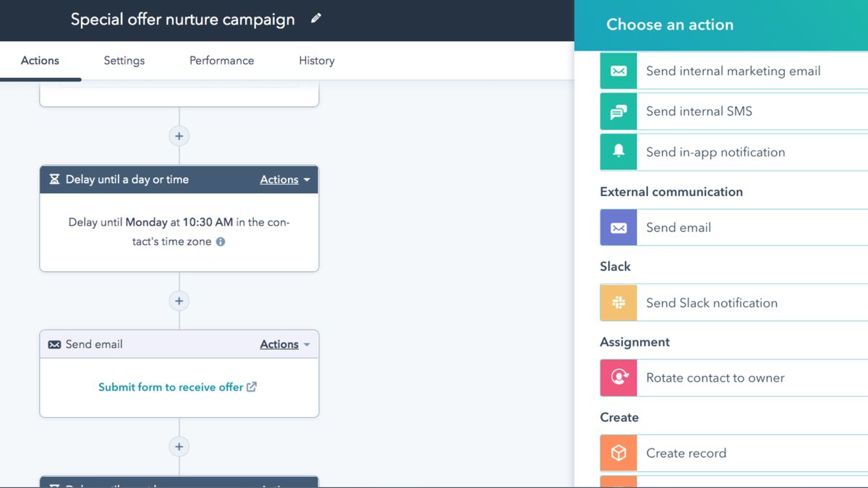Click the Send internal marketing email icon
868x488 pixels.
pyautogui.click(x=618, y=71)
